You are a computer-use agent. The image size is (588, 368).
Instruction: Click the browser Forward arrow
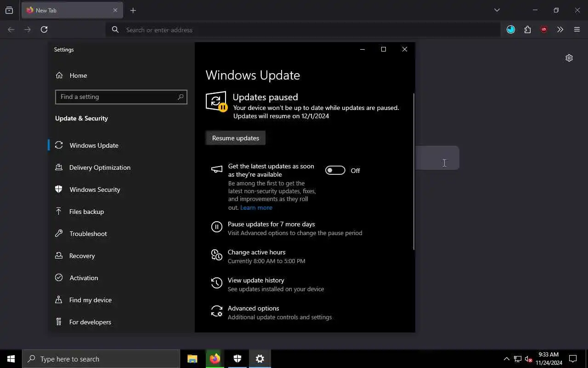coord(28,29)
